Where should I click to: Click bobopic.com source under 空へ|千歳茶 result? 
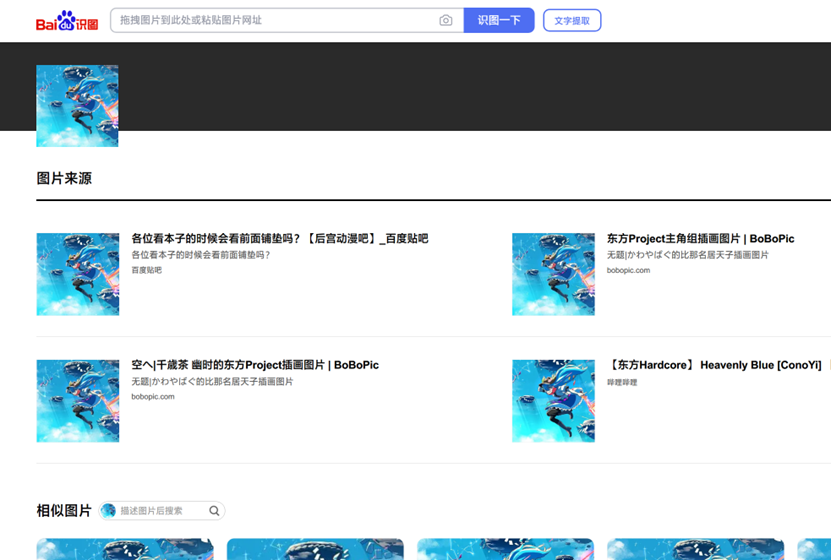coord(153,397)
